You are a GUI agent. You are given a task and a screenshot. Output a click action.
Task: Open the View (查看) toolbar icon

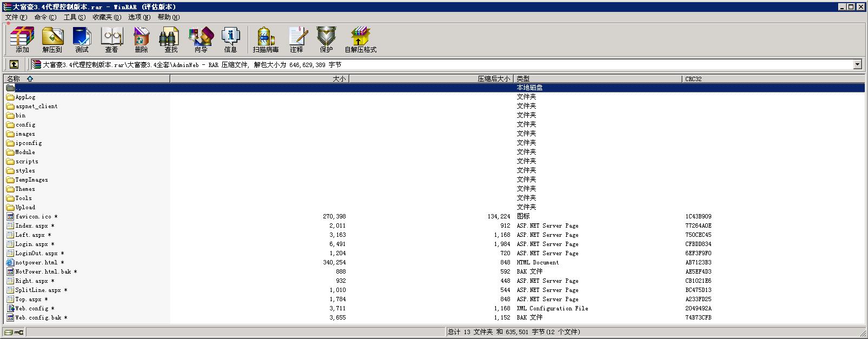pos(111,39)
